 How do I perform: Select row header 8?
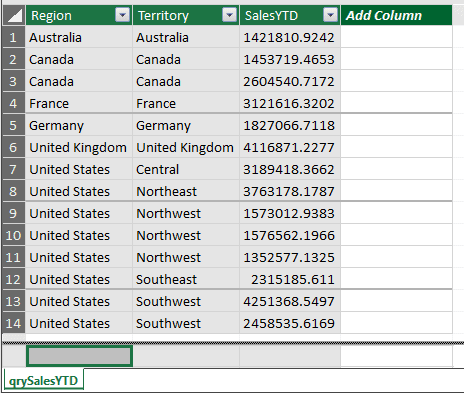point(14,191)
